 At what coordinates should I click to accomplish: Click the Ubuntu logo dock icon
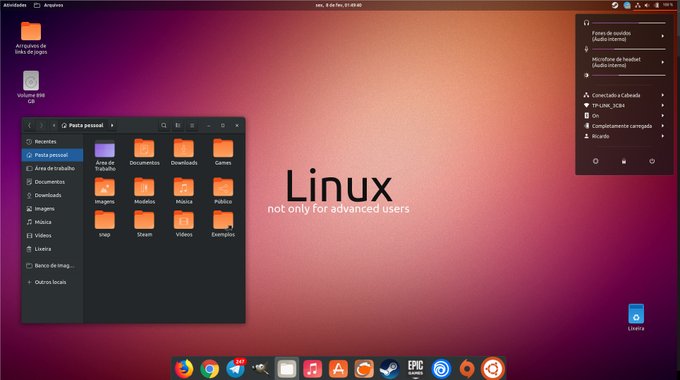[x=493, y=369]
